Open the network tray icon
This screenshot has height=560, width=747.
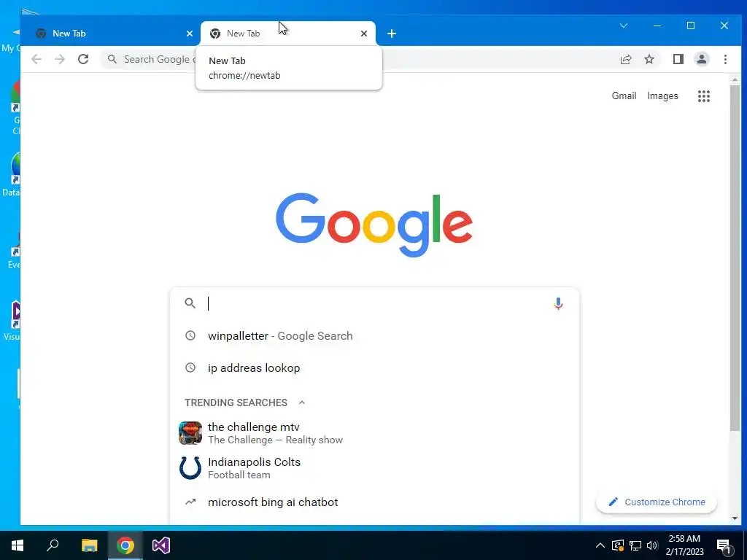635,545
